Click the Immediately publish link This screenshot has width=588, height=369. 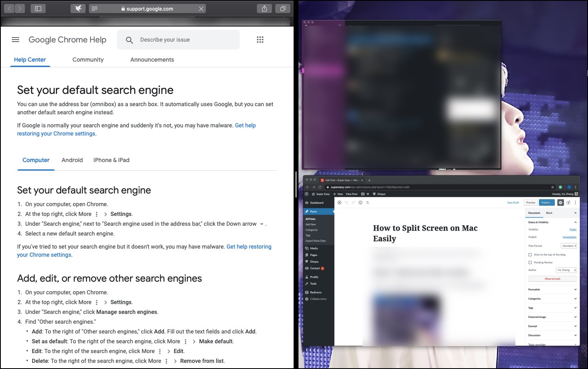570,237
